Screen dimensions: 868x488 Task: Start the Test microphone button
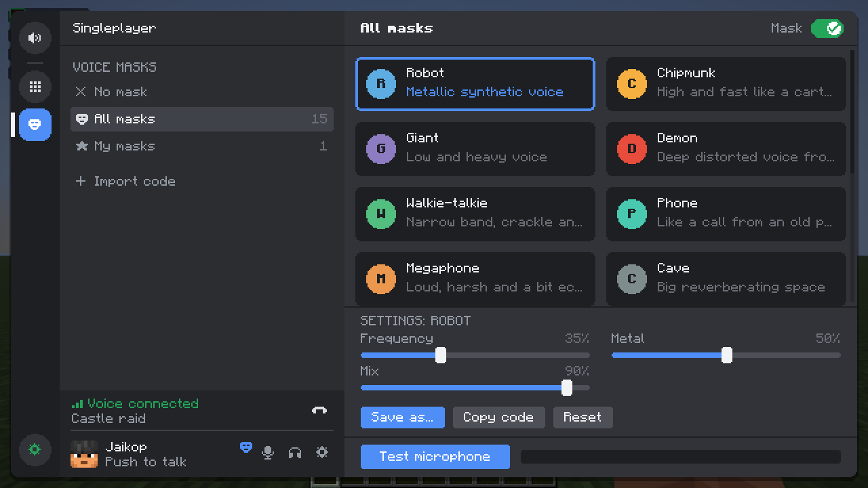point(435,457)
